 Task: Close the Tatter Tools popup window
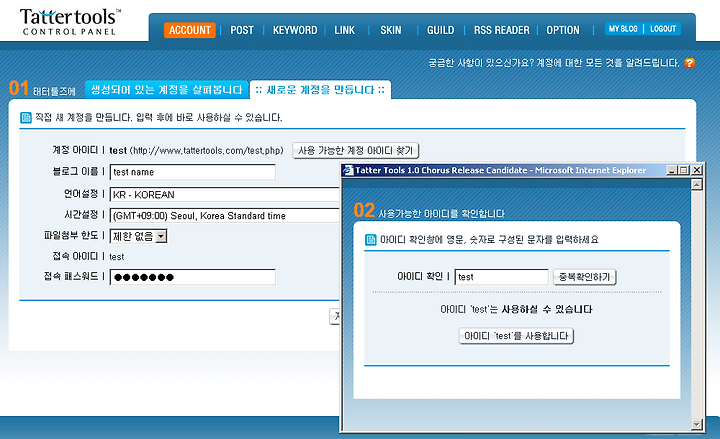697,170
